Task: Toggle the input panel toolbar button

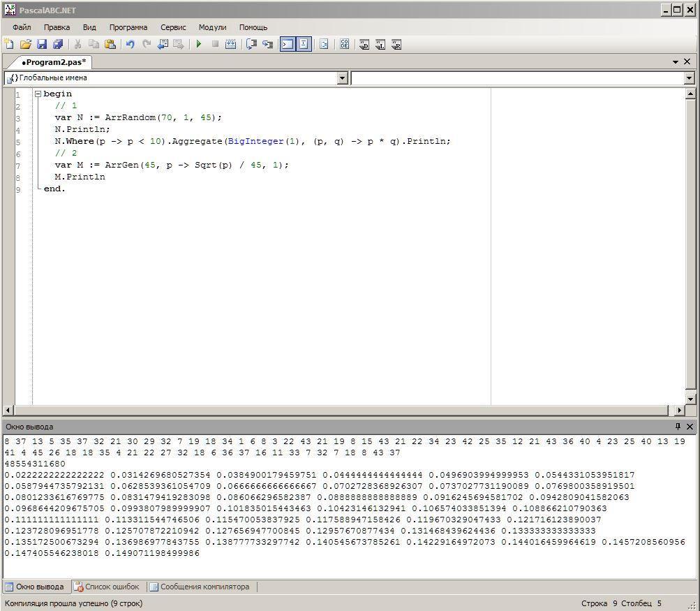Action: (x=304, y=44)
